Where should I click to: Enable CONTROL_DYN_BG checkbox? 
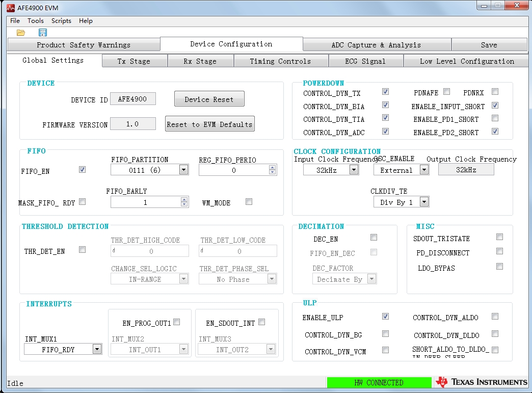pos(385,333)
